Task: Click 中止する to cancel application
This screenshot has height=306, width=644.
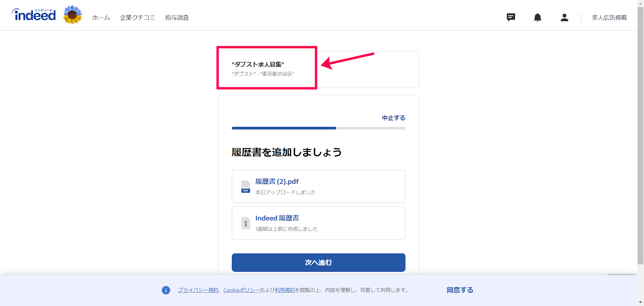Action: tap(394, 118)
